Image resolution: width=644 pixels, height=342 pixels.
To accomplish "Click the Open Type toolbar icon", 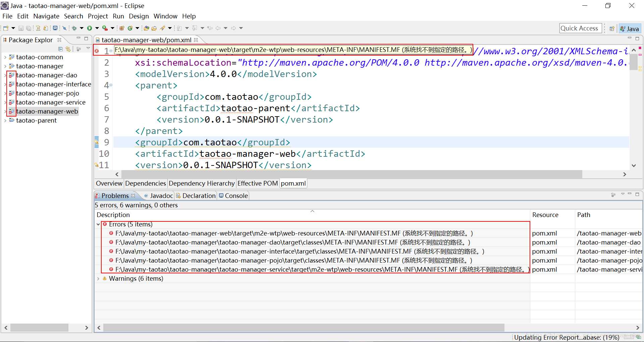I will 147,28.
